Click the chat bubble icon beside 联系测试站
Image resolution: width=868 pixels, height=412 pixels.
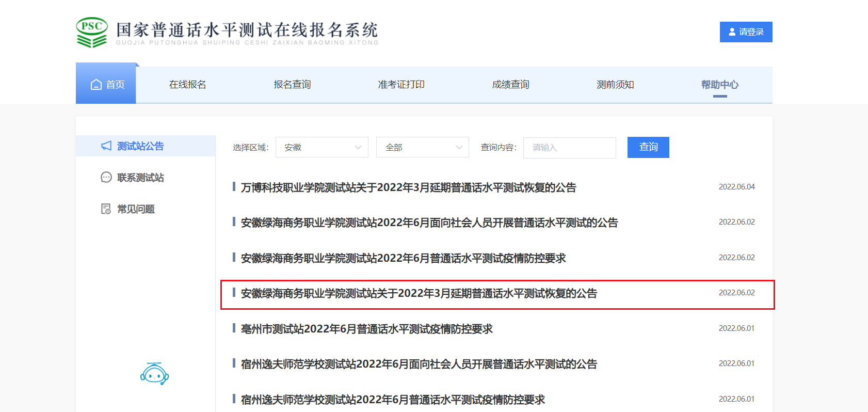(x=106, y=178)
